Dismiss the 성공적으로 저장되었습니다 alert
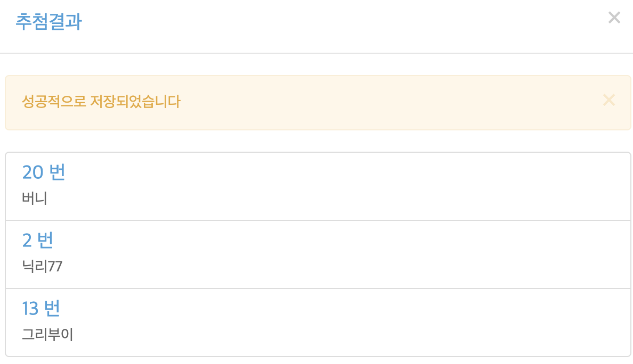Image resolution: width=633 pixels, height=364 pixels. pyautogui.click(x=609, y=100)
